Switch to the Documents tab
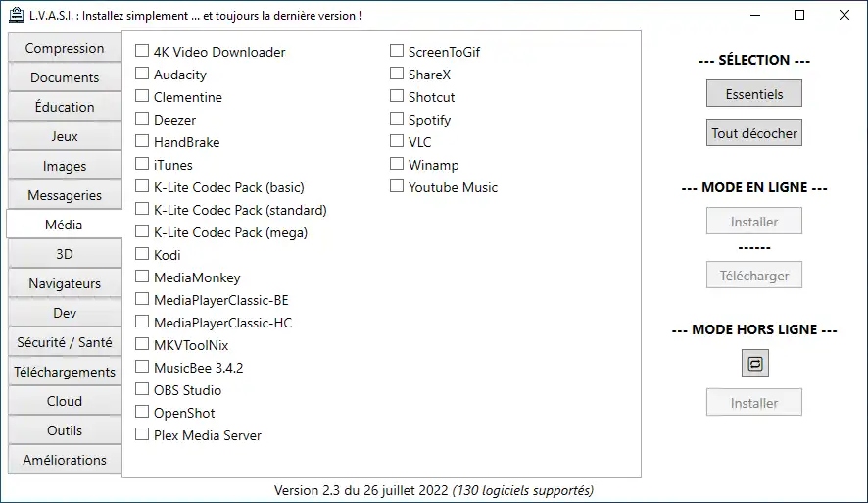The image size is (868, 503). [x=65, y=77]
